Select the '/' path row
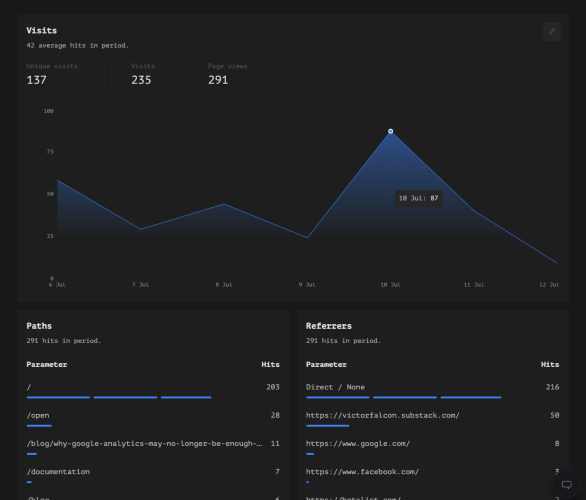Screen dimensions: 586x500 click(x=153, y=391)
